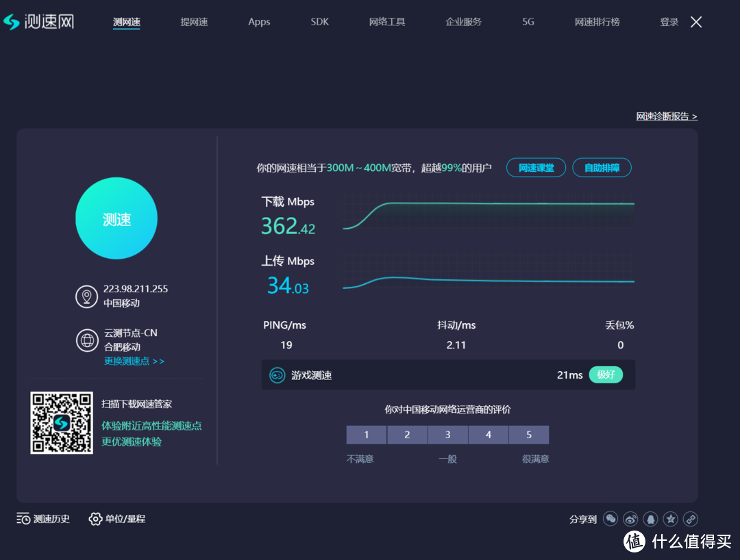
Task: Open speed test history (测速历史)
Action: (x=43, y=519)
